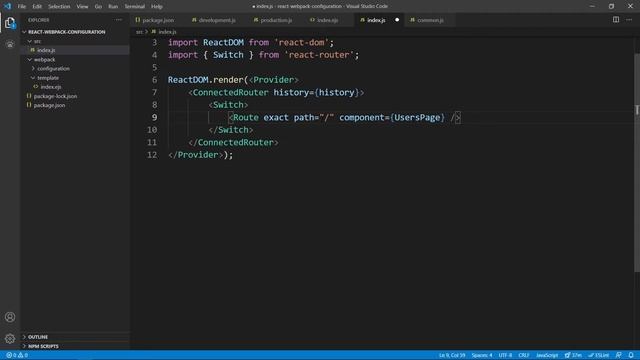Split the editor to the right
The width and height of the screenshot is (640, 360).
tap(616, 20)
